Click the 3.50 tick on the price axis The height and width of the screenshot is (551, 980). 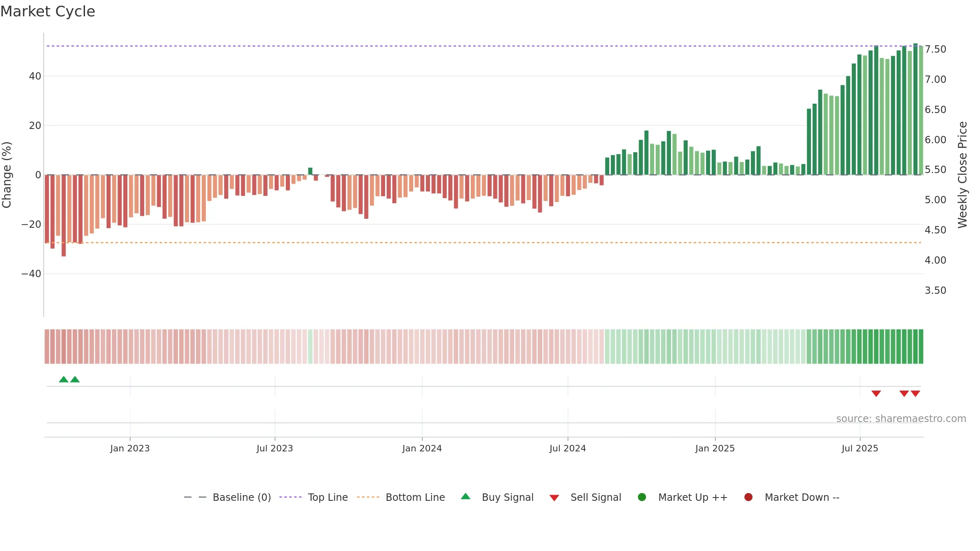(935, 290)
